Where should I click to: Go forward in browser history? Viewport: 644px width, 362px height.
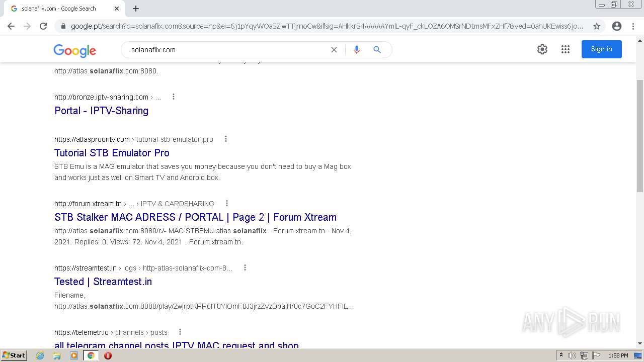[x=27, y=26]
